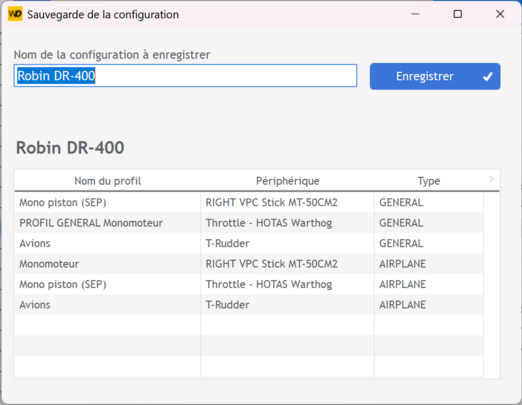Select the first Mono piston (SEP) row
Viewport: 522px width, 405px height.
[249, 202]
